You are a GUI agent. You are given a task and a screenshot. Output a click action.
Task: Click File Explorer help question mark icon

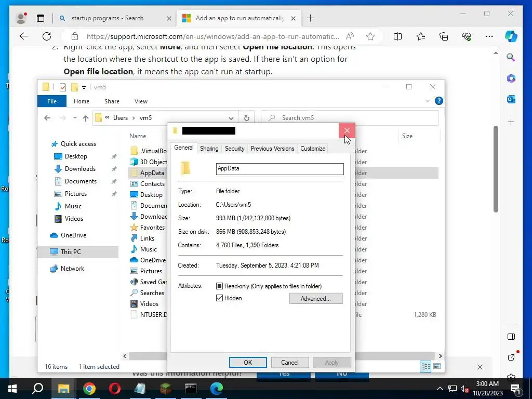438,101
